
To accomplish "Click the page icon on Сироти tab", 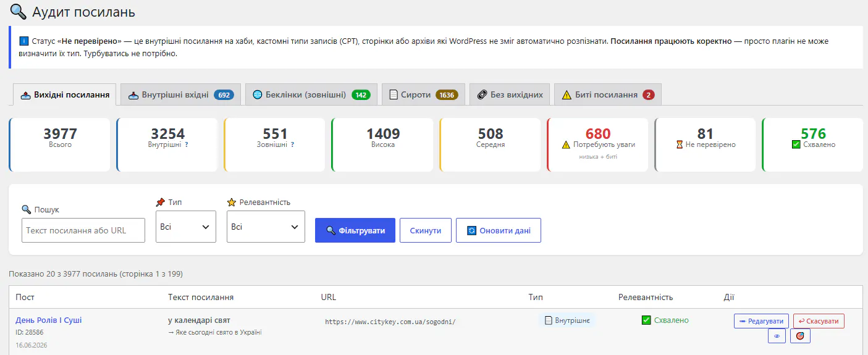I will click(393, 95).
